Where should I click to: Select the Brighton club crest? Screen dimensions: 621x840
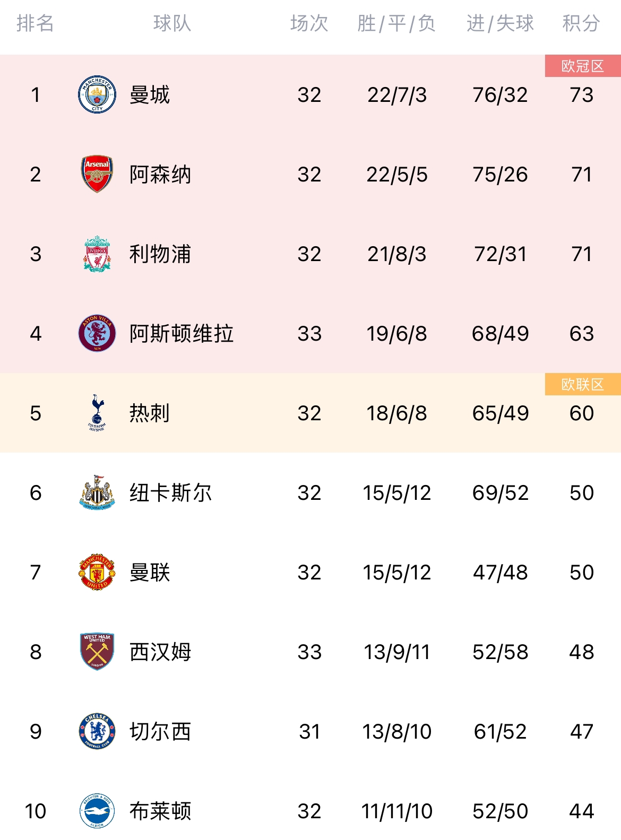97,811
